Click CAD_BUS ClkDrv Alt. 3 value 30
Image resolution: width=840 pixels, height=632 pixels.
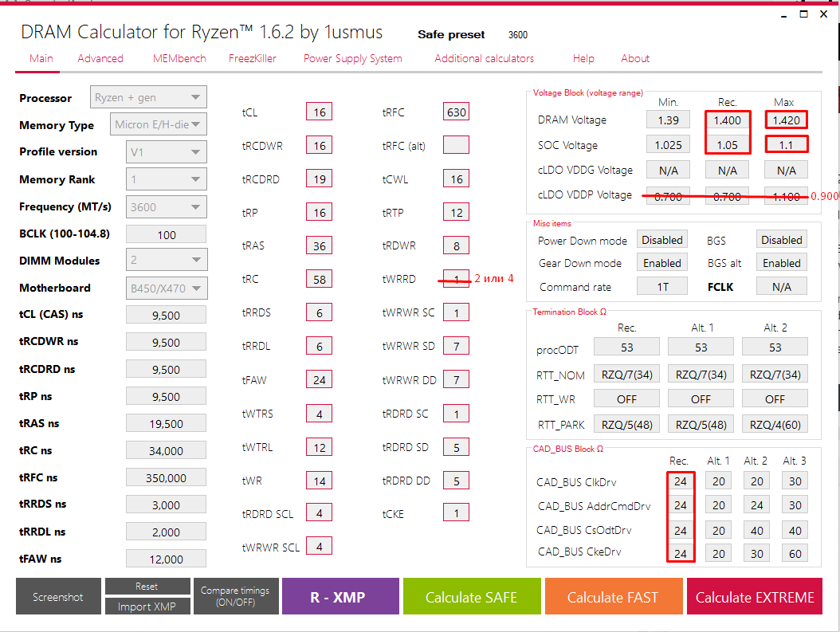795,481
